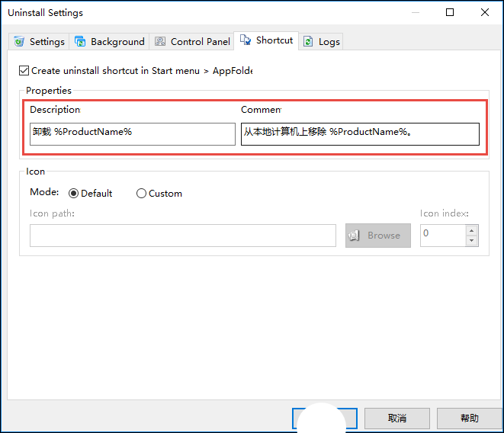The width and height of the screenshot is (504, 433).
Task: Click the Logs tab document icon
Action: pyautogui.click(x=308, y=41)
